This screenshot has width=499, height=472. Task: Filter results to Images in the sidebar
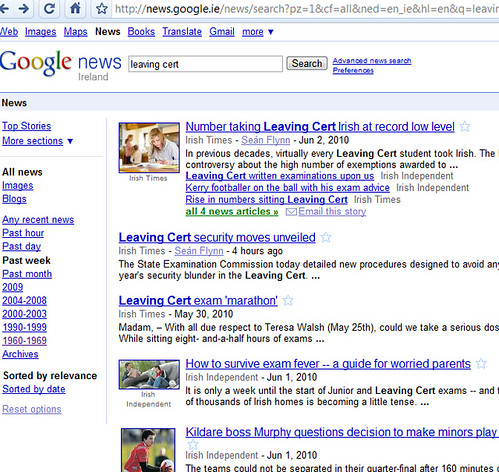(18, 186)
